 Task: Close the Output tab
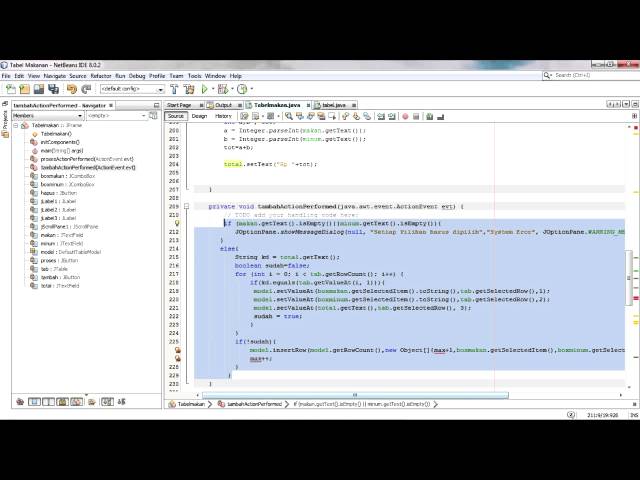pos(240,105)
